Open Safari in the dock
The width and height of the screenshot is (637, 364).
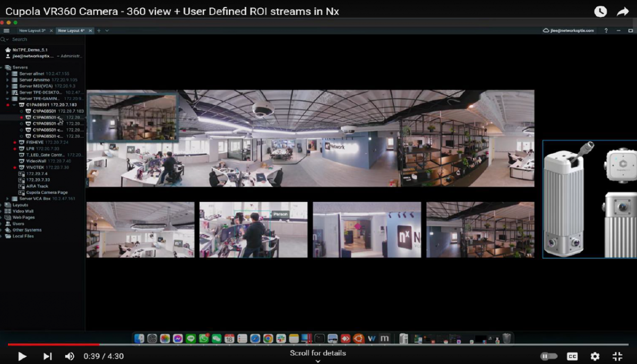coord(255,338)
